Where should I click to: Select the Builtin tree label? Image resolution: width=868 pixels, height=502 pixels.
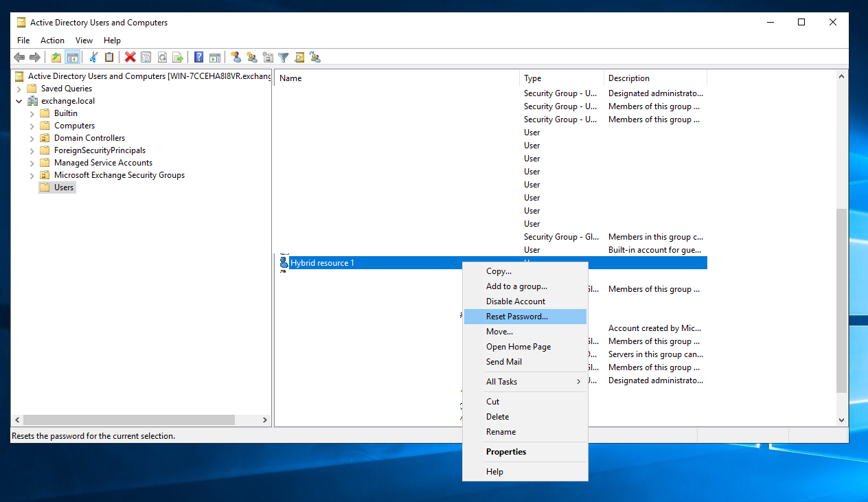click(x=66, y=113)
